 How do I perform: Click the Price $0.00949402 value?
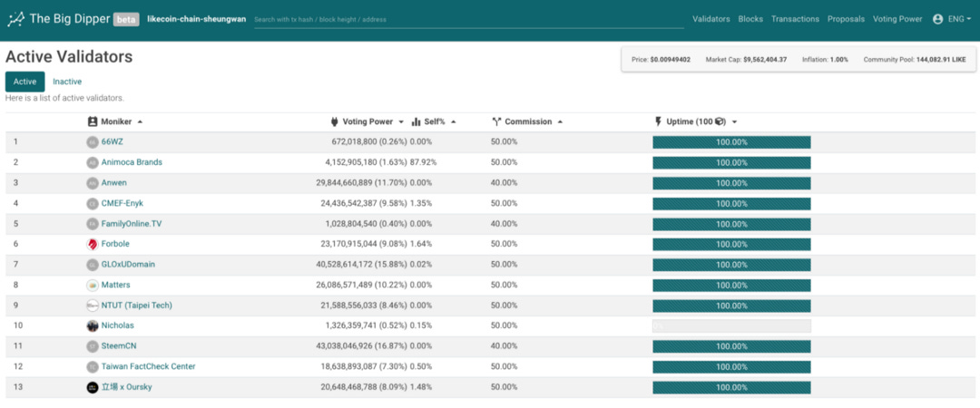click(x=671, y=60)
